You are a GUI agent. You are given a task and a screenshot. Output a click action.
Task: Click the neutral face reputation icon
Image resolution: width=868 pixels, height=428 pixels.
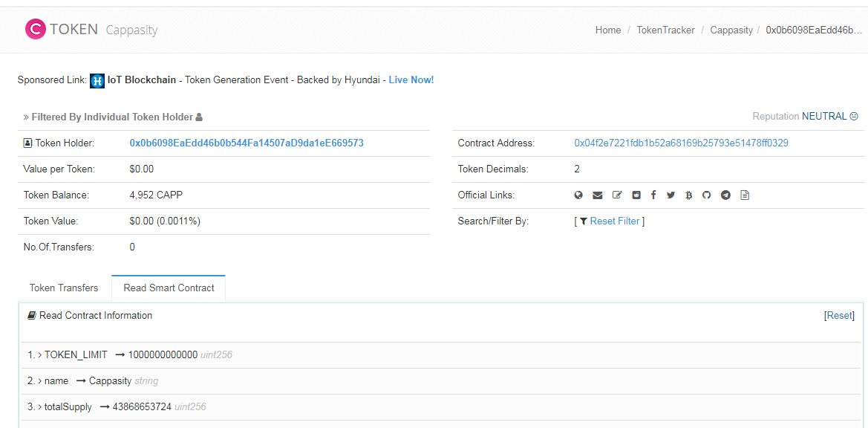pyautogui.click(x=854, y=116)
